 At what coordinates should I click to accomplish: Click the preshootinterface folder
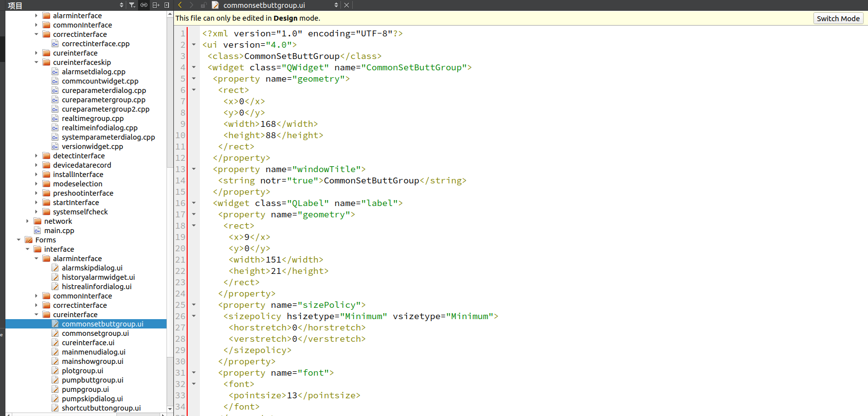pos(83,193)
